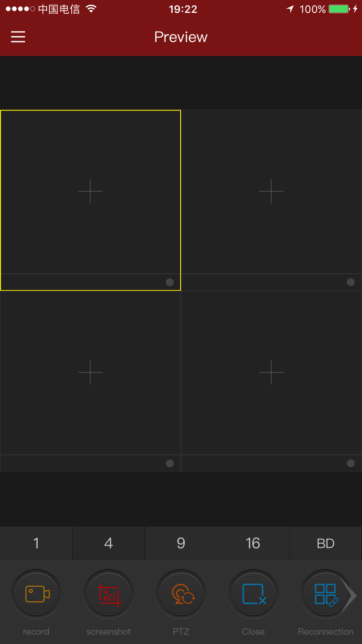Viewport: 362px width, 644px height.
Task: Add a camera in the top-right pane
Action: tap(271, 191)
